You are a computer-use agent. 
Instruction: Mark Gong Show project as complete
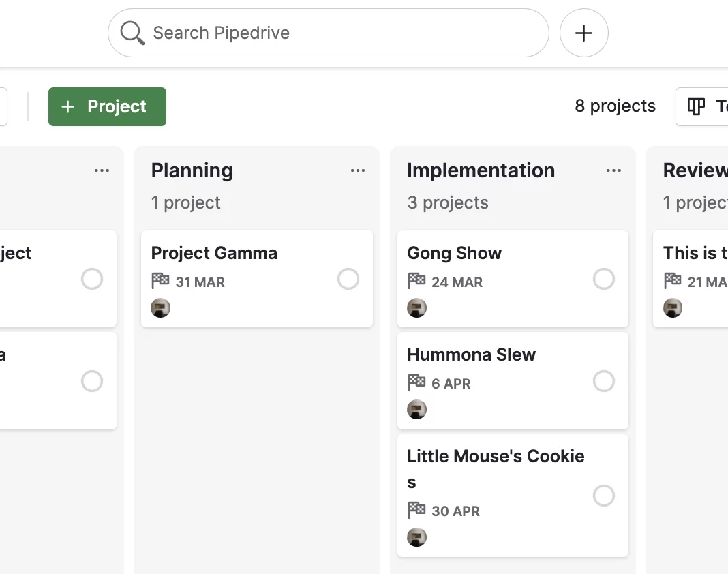click(x=604, y=279)
